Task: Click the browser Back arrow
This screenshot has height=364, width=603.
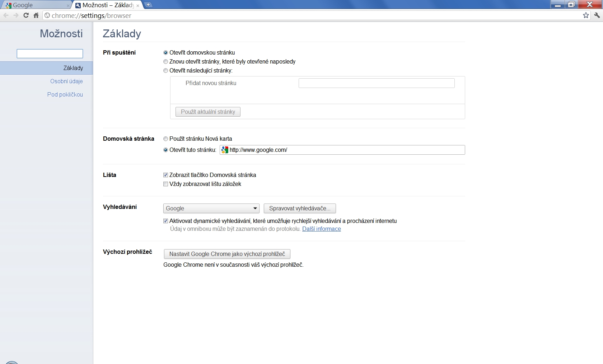Action: click(x=6, y=15)
